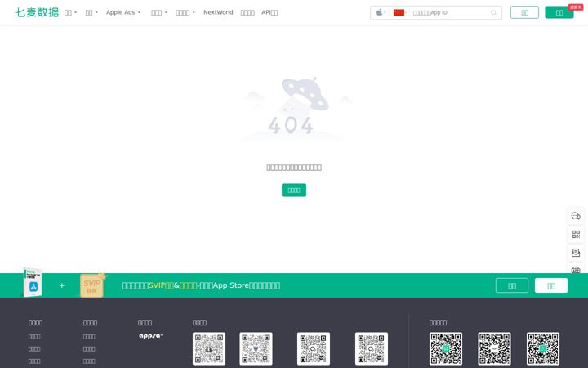Screen dimensions: 588x368
Task: Click the first QR code left of the footer divider
Action: [x=209, y=348]
